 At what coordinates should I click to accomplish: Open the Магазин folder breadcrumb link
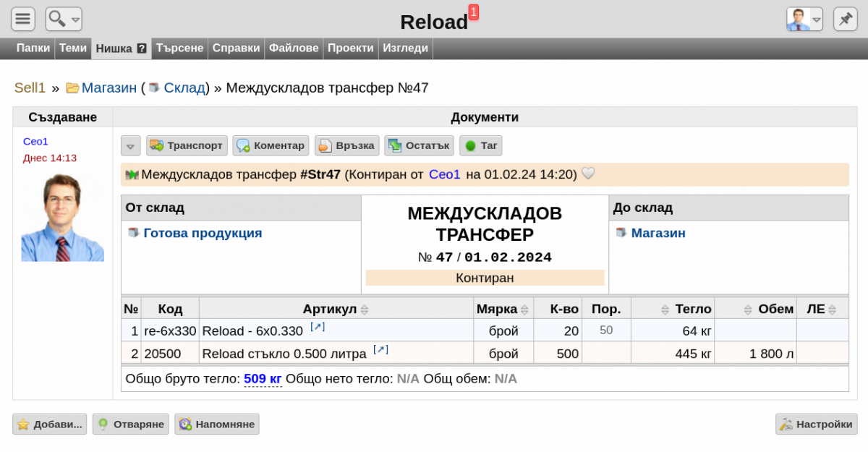coord(109,88)
